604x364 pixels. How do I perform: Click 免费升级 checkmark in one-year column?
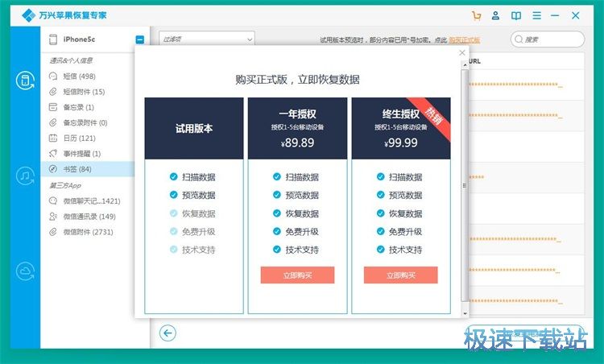277,231
